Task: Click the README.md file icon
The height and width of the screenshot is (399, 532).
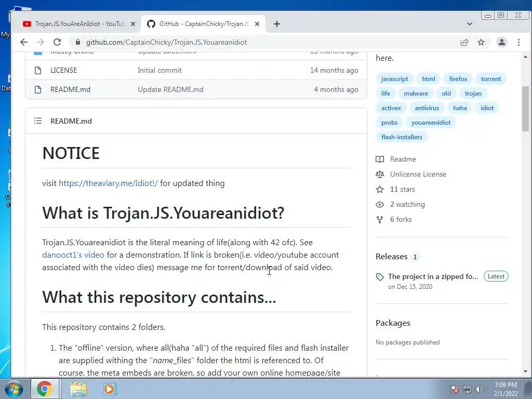Action: tap(38, 89)
